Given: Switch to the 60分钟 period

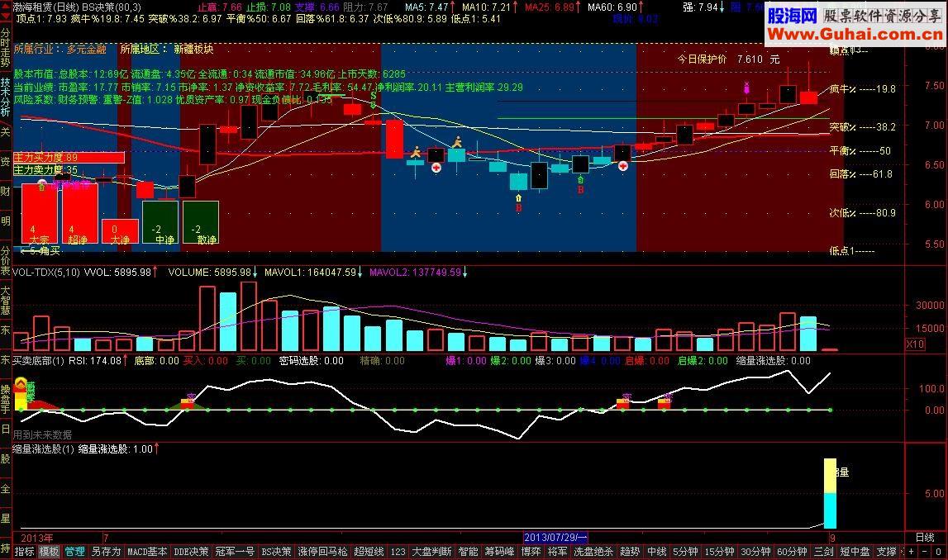Looking at the screenshot, I should pyautogui.click(x=792, y=552).
